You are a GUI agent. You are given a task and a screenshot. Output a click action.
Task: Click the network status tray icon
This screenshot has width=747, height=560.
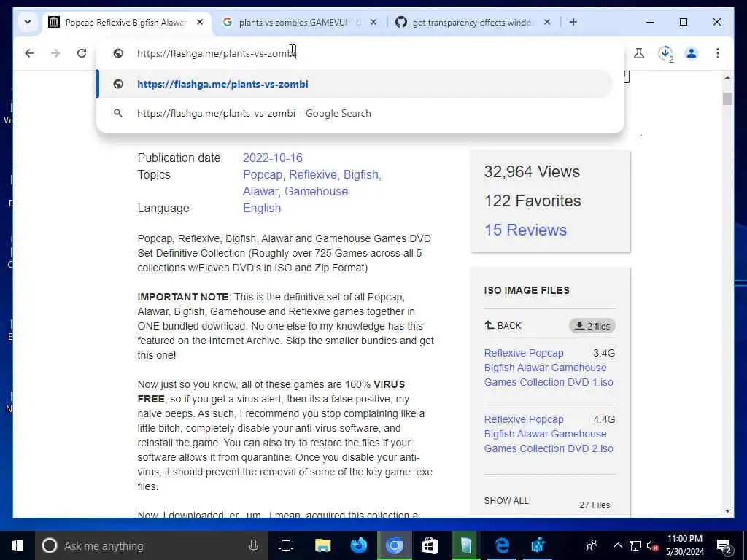[635, 545]
